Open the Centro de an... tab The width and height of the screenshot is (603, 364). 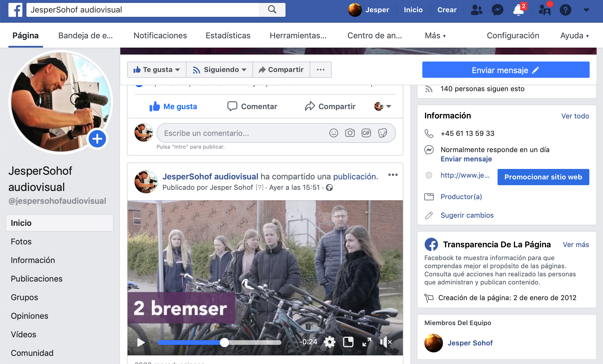(x=375, y=35)
